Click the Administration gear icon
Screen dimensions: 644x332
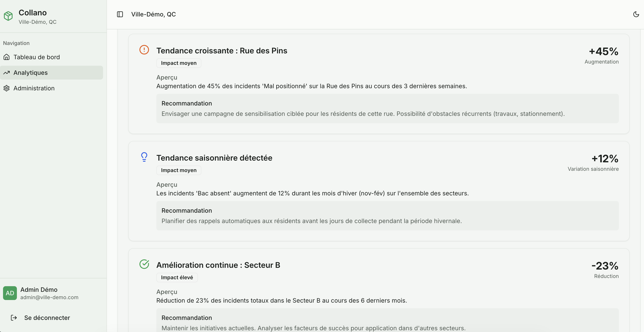(7, 88)
